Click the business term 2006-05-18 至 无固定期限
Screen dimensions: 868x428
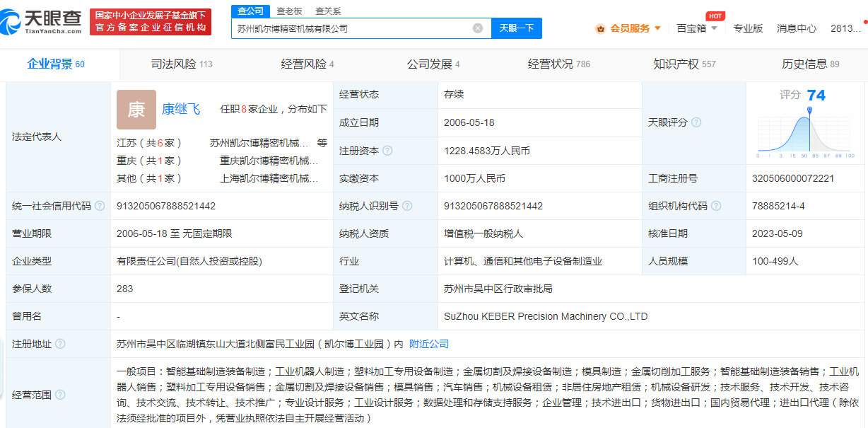pos(175,233)
